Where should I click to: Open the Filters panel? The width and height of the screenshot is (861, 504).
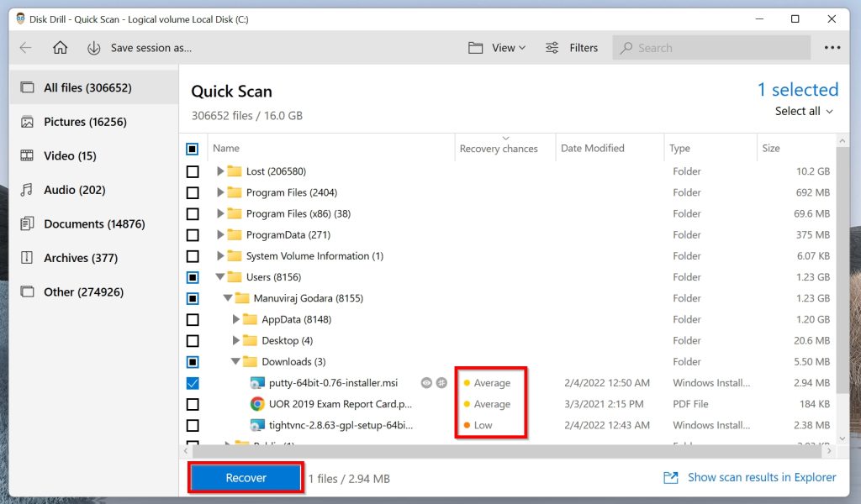(x=573, y=47)
